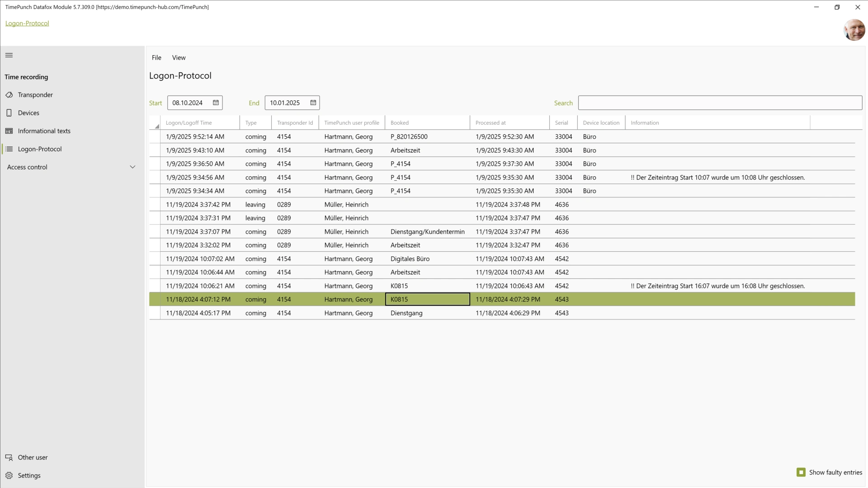The image size is (868, 488).
Task: Click the Other user icon in sidebar
Action: point(9,457)
